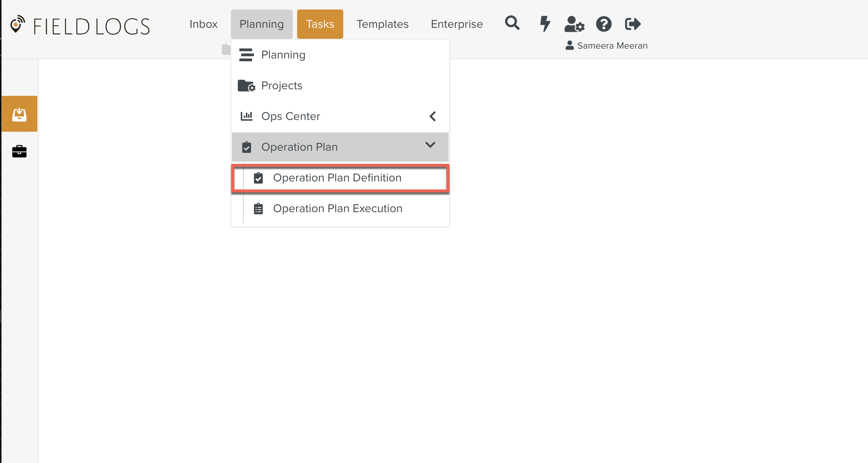Select Operation Plan Definition menu entry
Viewport: 868px width, 463px height.
tap(337, 178)
